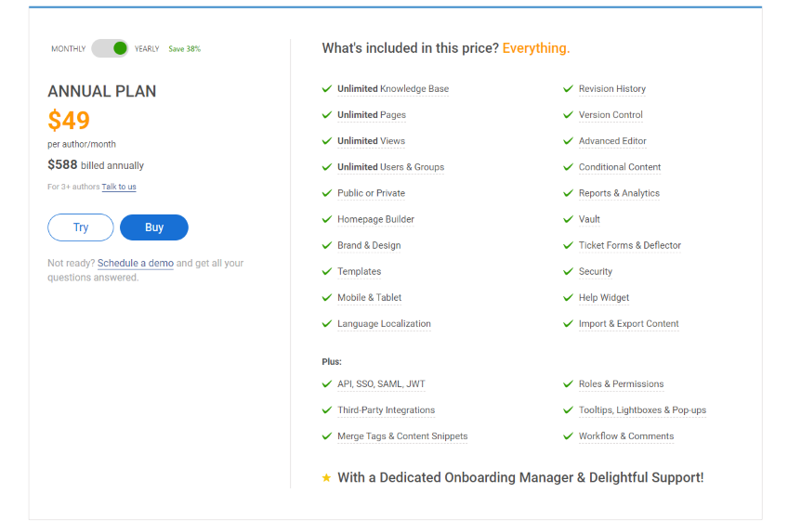Click the Language Localization feature
Image resolution: width=788 pixels, height=532 pixels.
tap(384, 324)
